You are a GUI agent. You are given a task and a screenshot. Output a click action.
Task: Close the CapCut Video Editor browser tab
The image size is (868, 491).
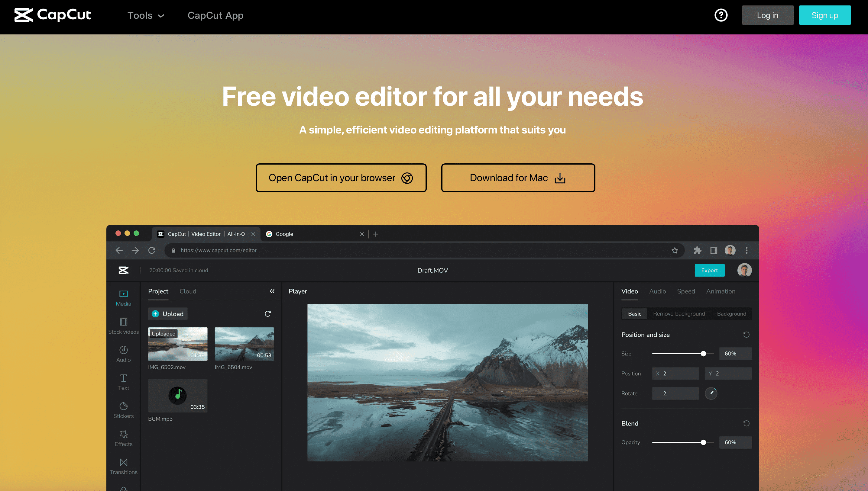[253, 234]
